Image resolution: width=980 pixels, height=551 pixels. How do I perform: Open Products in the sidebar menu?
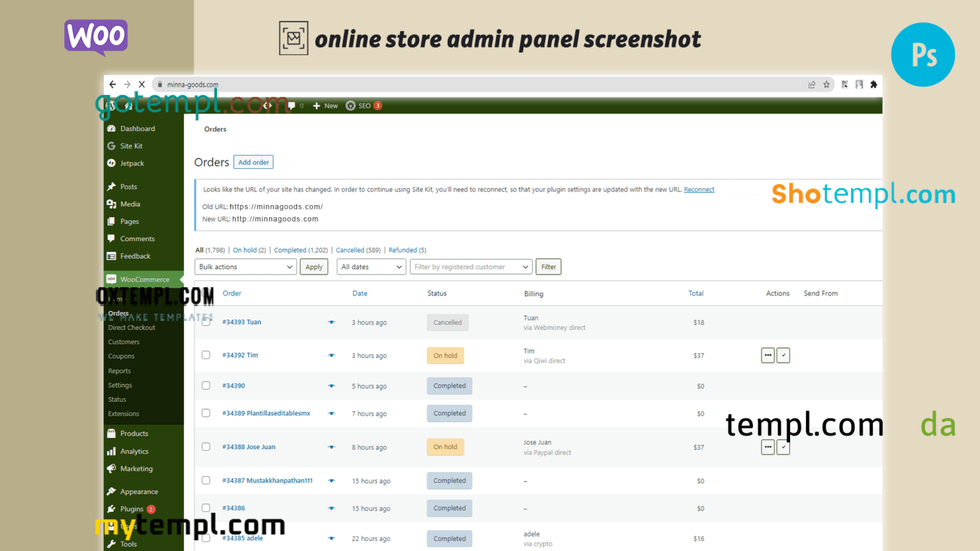[134, 433]
